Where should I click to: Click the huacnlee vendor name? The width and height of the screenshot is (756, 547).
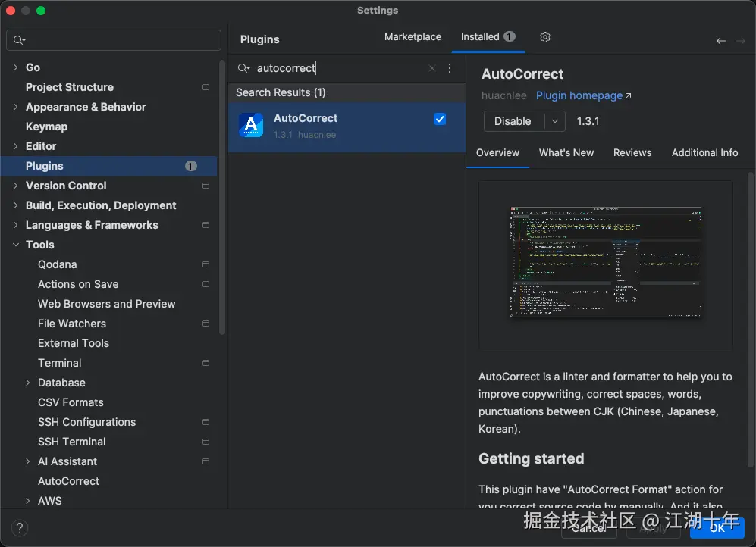pos(503,95)
